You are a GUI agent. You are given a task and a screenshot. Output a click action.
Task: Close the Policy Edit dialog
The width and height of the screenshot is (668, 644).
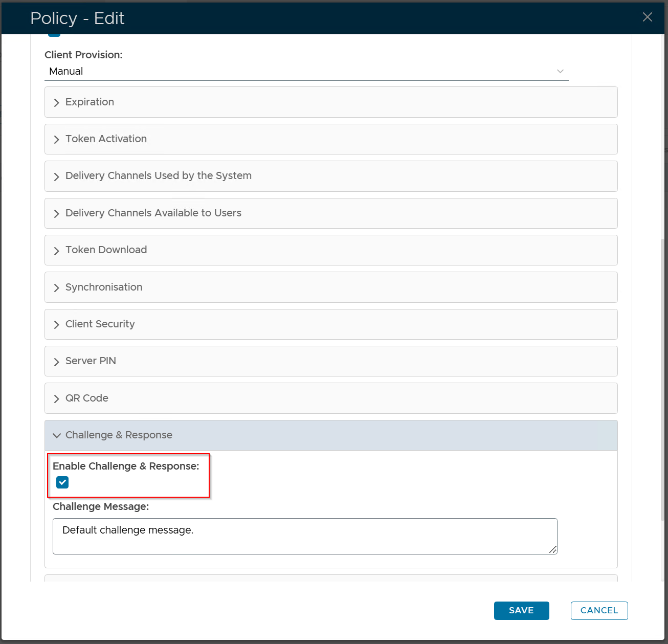[x=647, y=17]
